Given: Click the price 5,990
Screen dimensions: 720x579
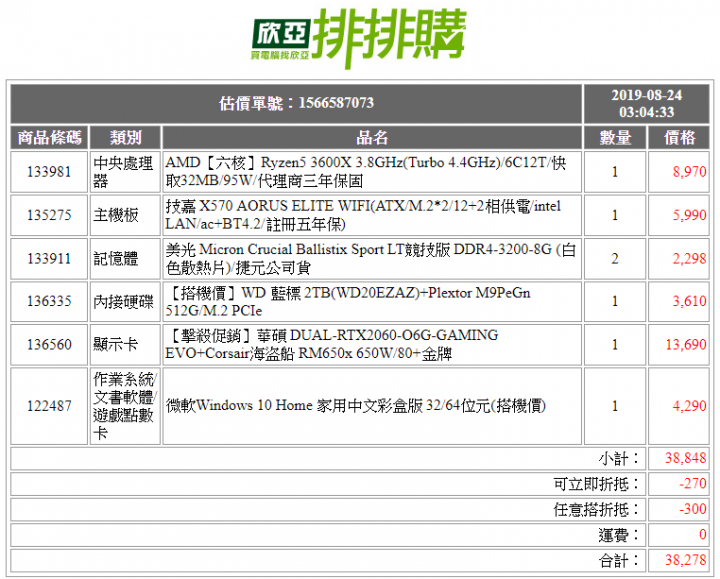Looking at the screenshot, I should (x=689, y=215).
